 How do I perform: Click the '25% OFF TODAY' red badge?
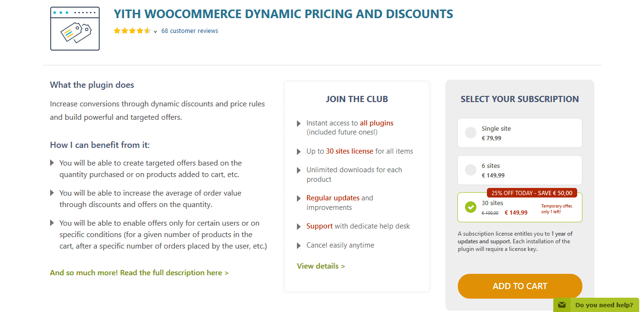pos(532,193)
